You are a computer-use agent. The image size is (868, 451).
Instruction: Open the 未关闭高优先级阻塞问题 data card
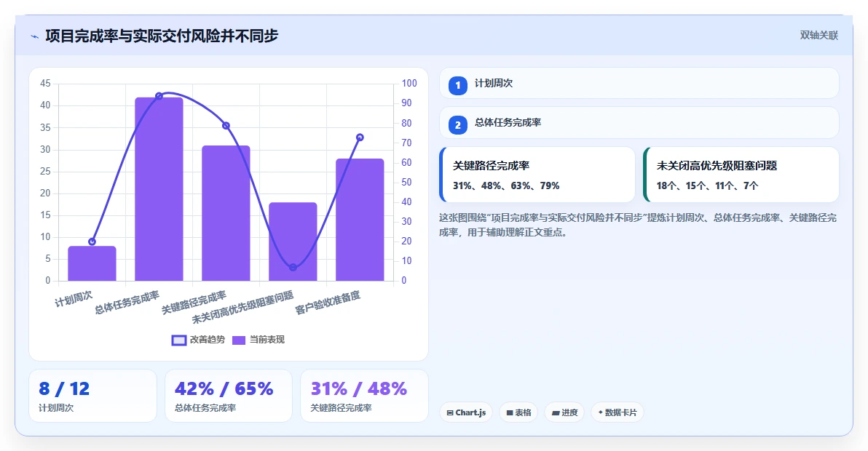[x=741, y=175]
